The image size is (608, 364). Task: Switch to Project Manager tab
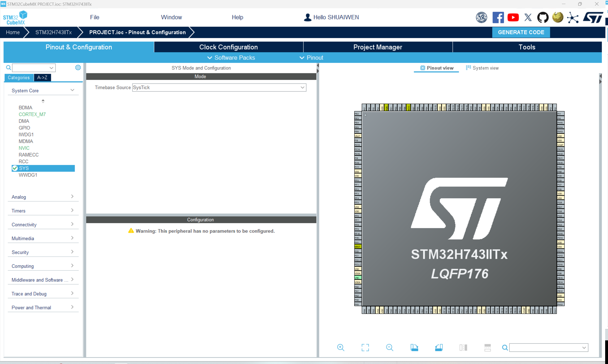click(378, 47)
